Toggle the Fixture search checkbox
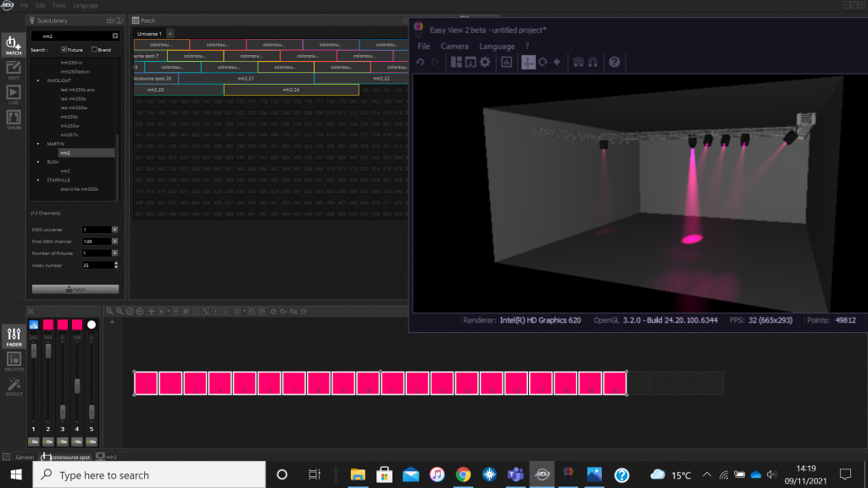 point(64,49)
